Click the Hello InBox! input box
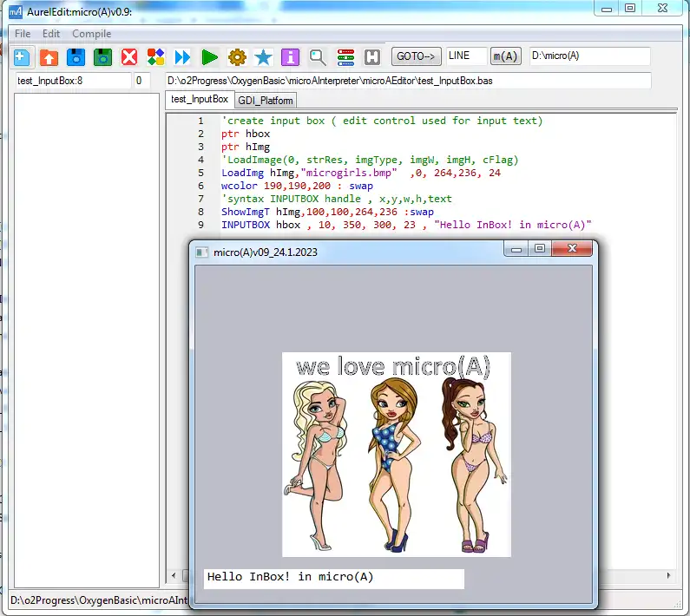The width and height of the screenshot is (690, 616). 334,579
